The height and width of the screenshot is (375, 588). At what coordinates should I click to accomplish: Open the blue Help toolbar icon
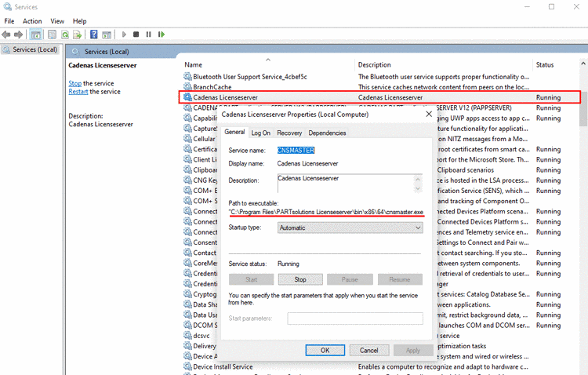click(94, 35)
